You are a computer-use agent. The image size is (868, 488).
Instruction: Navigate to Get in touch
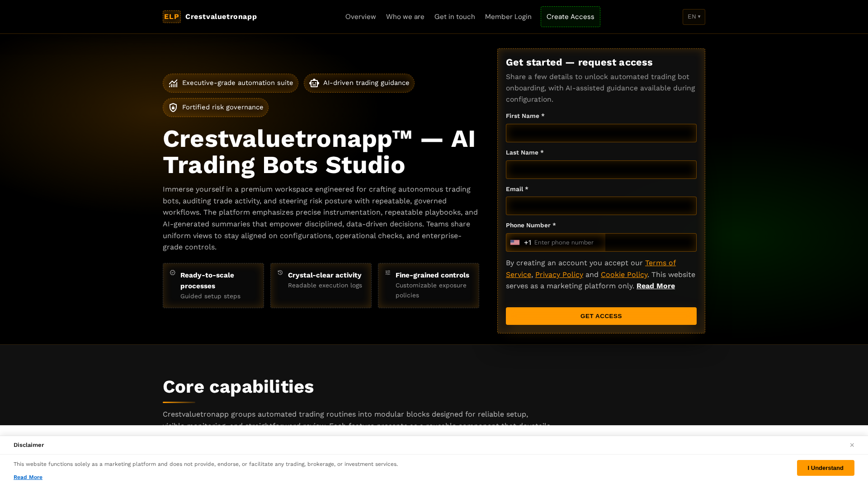pyautogui.click(x=455, y=17)
